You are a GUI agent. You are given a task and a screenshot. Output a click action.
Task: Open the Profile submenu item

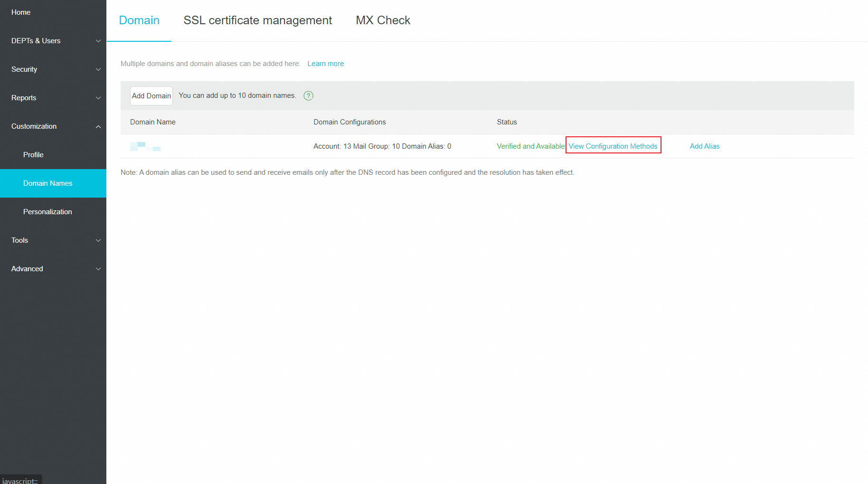coord(33,155)
